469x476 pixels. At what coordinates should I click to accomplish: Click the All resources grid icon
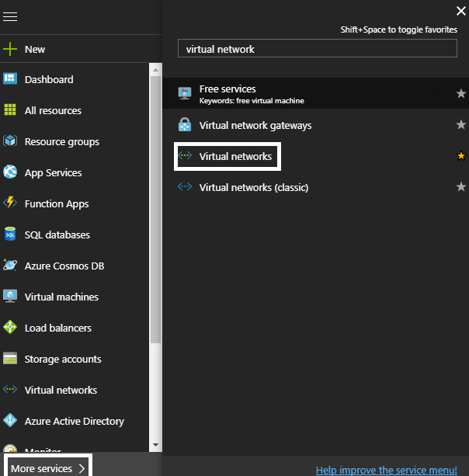click(10, 110)
